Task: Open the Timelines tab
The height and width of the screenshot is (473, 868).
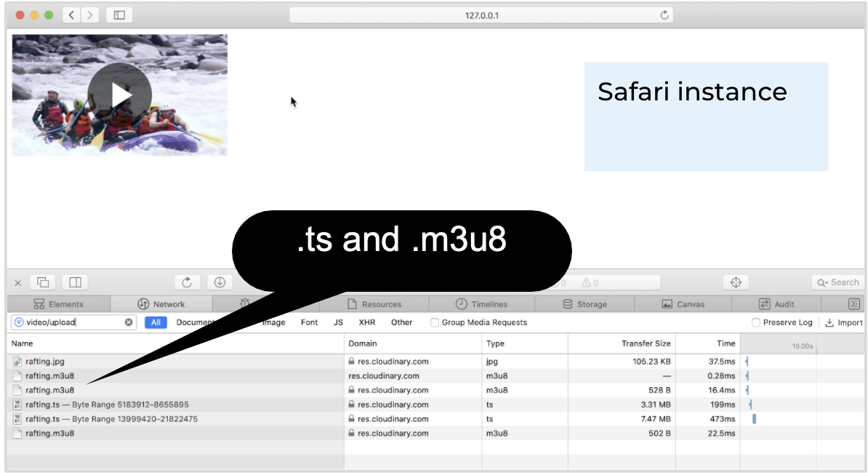Action: [x=483, y=303]
